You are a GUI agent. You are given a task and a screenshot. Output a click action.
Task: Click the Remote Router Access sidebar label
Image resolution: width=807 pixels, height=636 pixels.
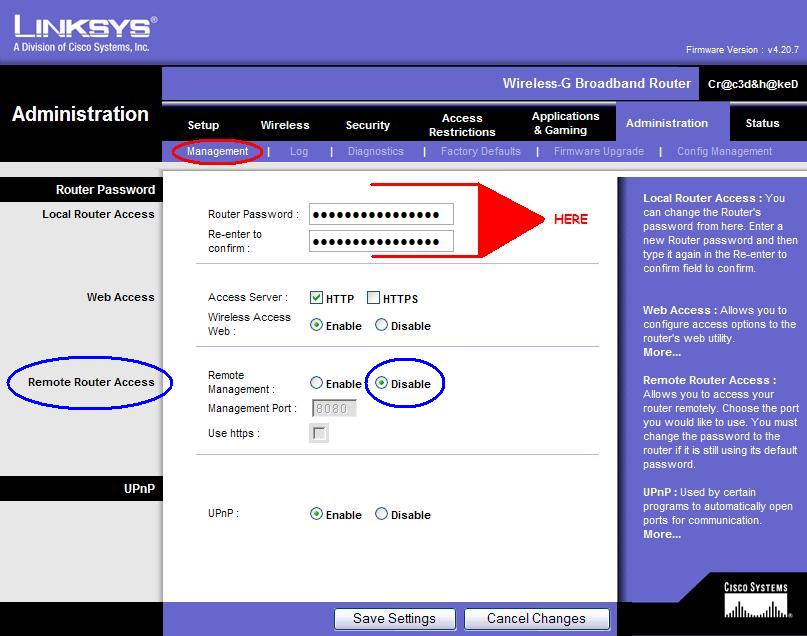tap(91, 382)
